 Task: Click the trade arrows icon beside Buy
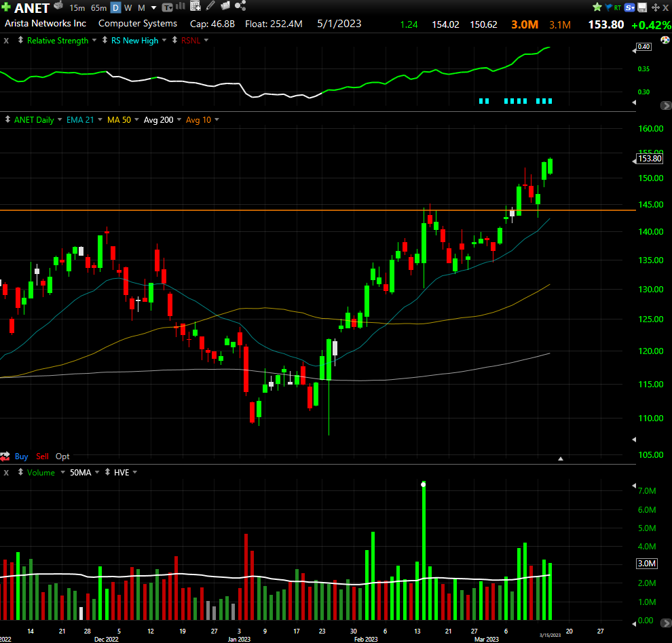click(x=5, y=456)
